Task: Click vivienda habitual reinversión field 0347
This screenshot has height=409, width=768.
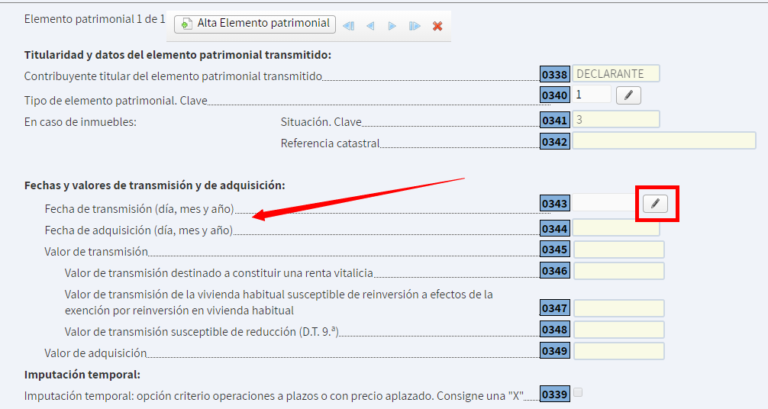Action: pyautogui.click(x=619, y=309)
